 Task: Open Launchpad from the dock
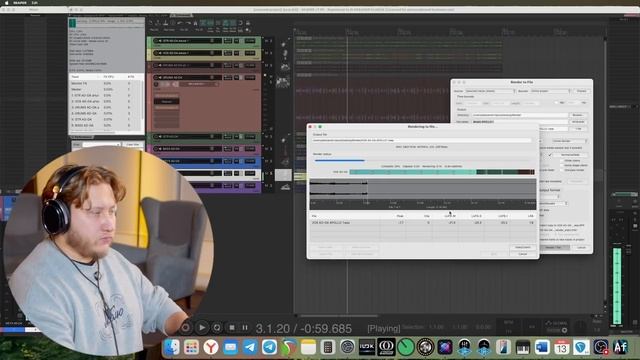pyautogui.click(x=191, y=347)
